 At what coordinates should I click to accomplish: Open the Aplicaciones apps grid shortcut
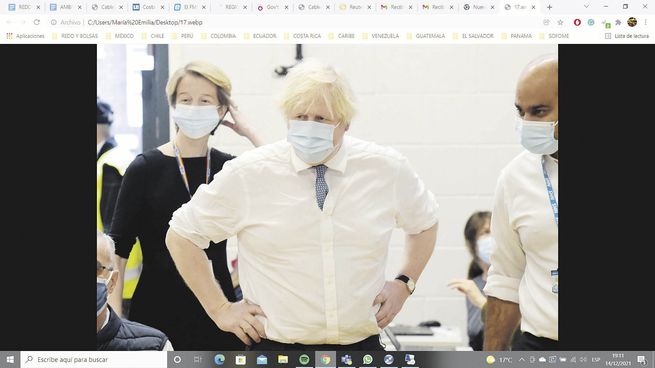click(25, 36)
